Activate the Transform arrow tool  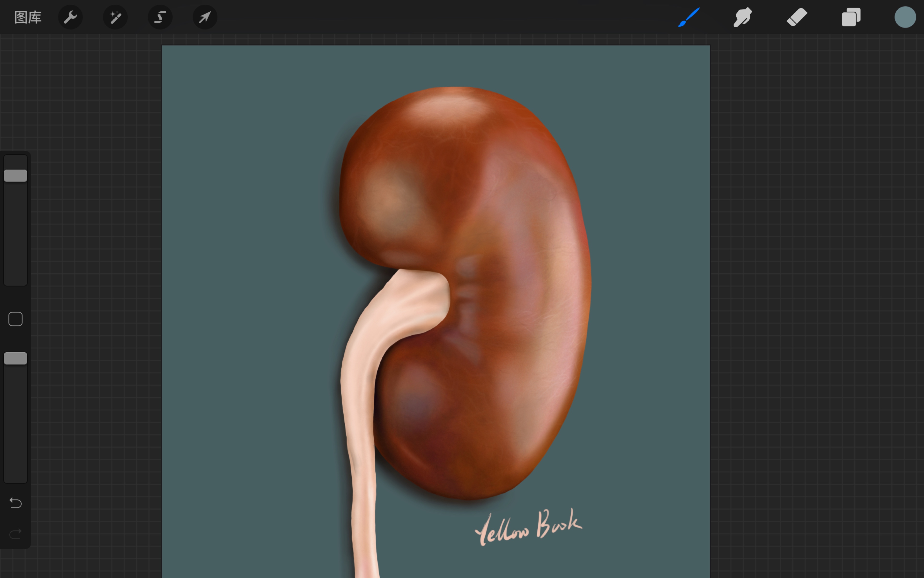[x=205, y=17]
